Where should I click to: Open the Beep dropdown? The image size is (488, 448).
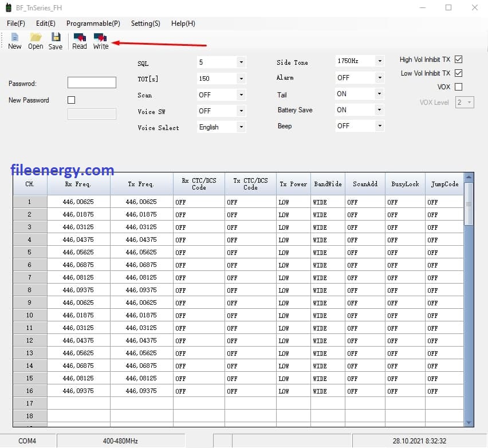(x=380, y=126)
